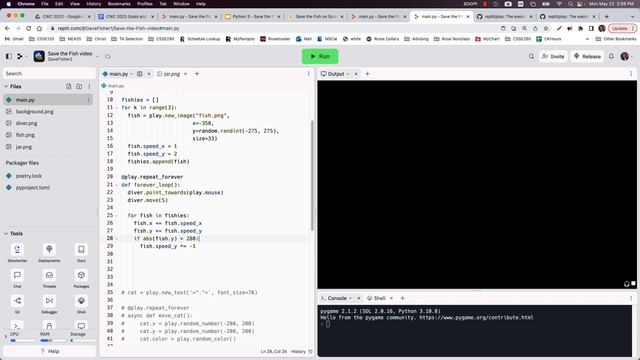640x360 pixels.
Task: Toggle the left sidebar panel icon
Action: [x=9, y=56]
